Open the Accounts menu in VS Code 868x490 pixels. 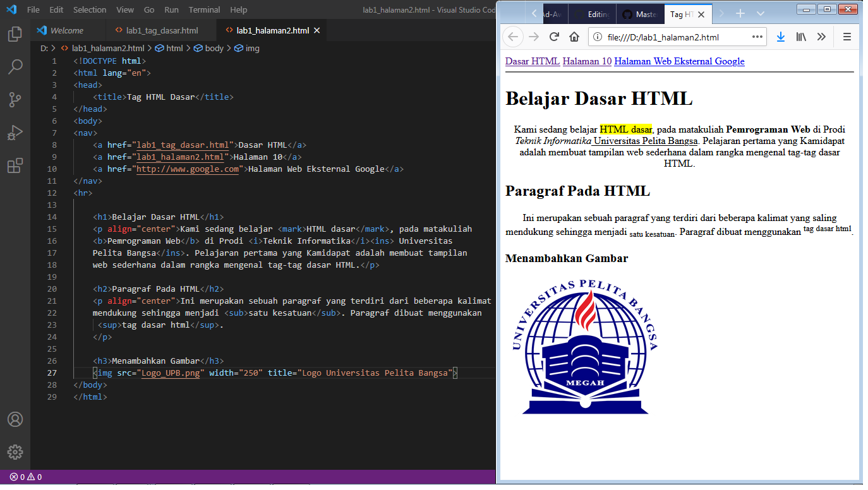pyautogui.click(x=15, y=419)
